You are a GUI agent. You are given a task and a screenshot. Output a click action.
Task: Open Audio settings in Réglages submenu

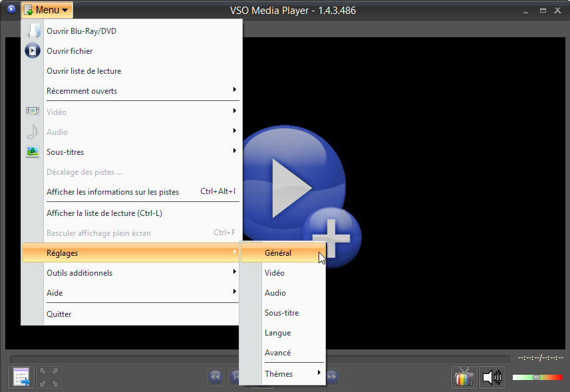(283, 293)
